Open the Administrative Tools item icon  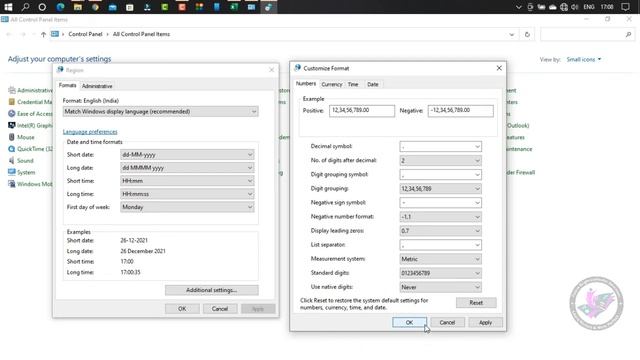(12, 90)
